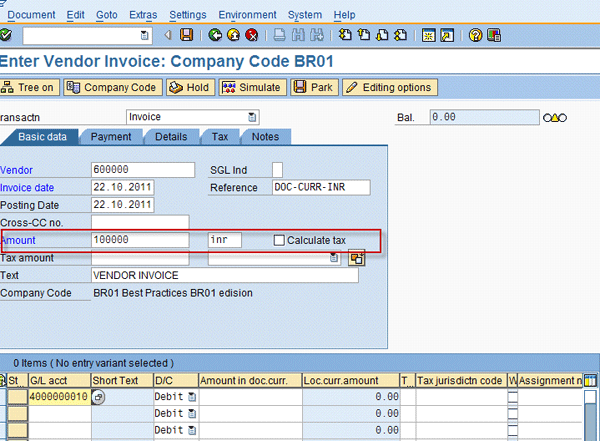The height and width of the screenshot is (441, 600).
Task: Click the Invoice date field
Action: point(122,188)
